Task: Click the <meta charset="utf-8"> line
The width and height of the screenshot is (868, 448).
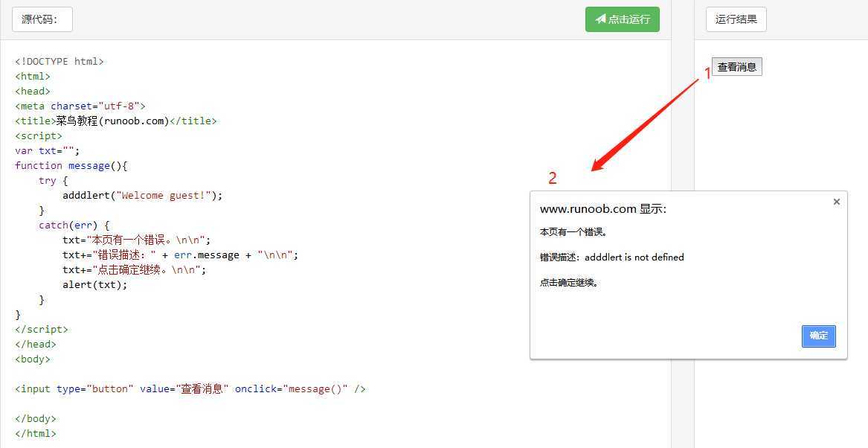Action: click(80, 106)
